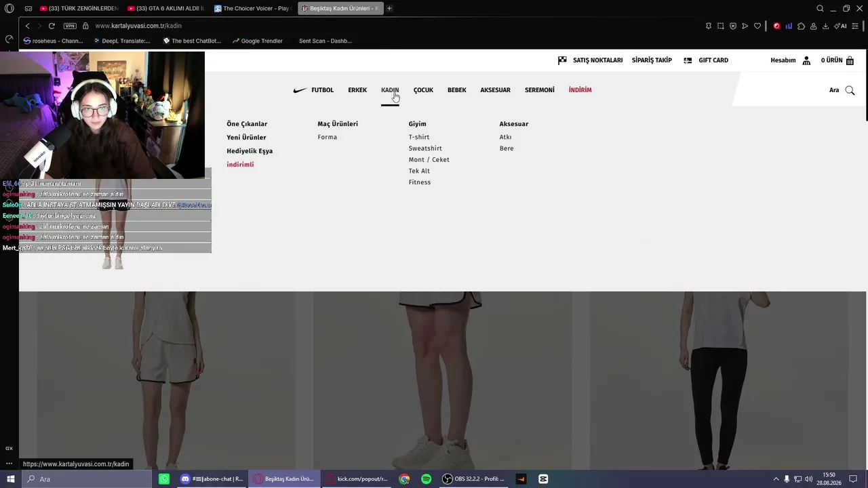Open Sweatshirt under Giyim
Screen dimensions: 868x488
point(425,148)
